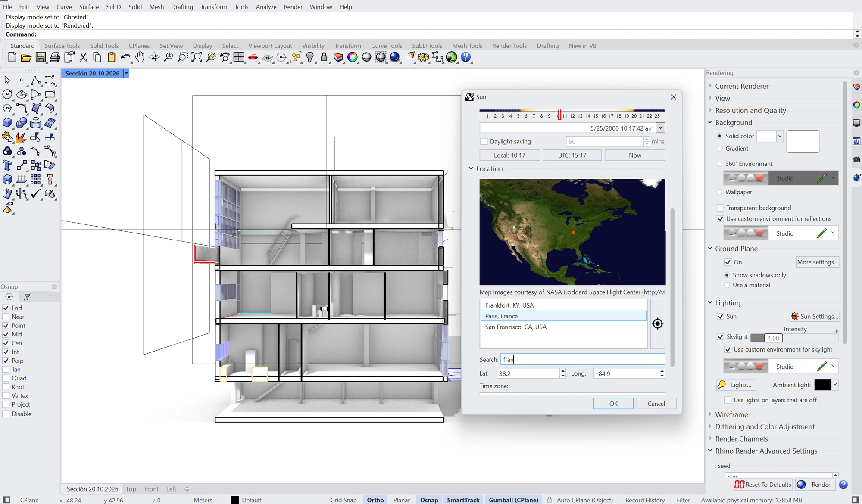Viewport: 862px width, 504px height.
Task: Switch to the Render Tools toolbar tab
Action: tap(509, 46)
